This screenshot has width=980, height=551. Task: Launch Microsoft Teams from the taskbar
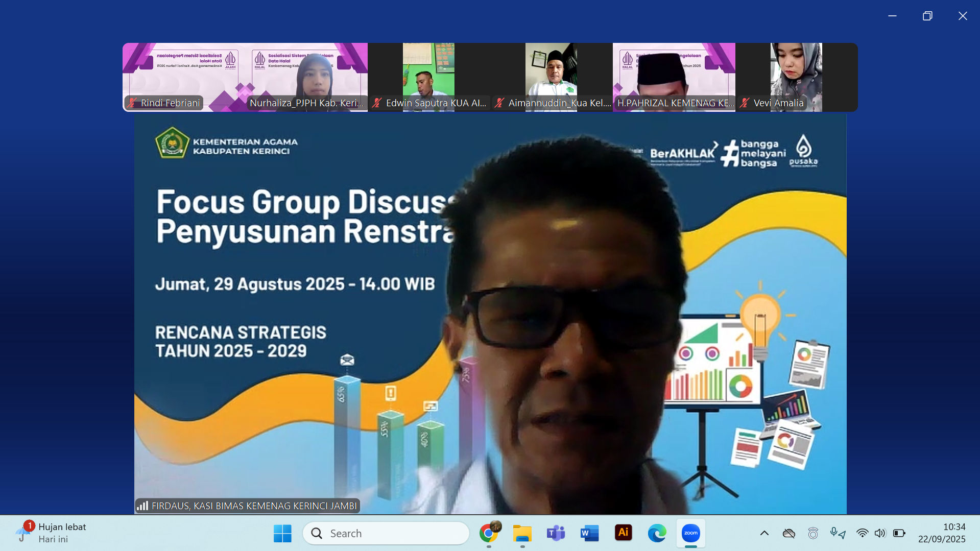pos(556,533)
